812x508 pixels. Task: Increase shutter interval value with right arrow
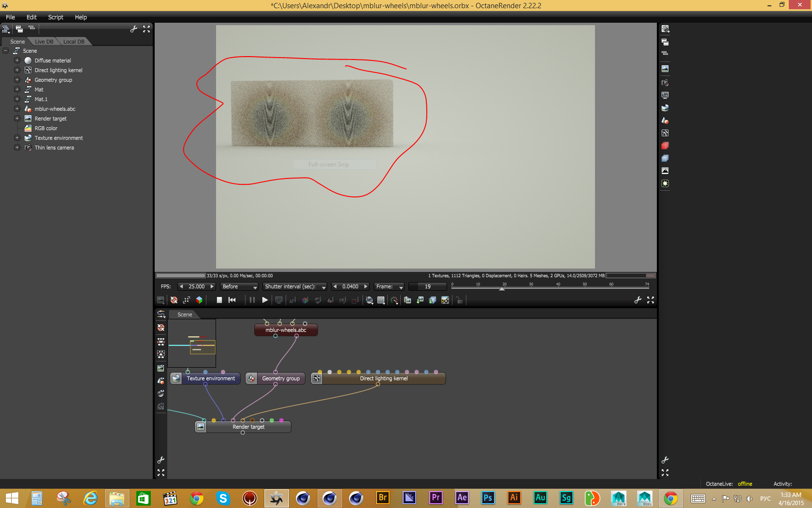pyautogui.click(x=366, y=286)
